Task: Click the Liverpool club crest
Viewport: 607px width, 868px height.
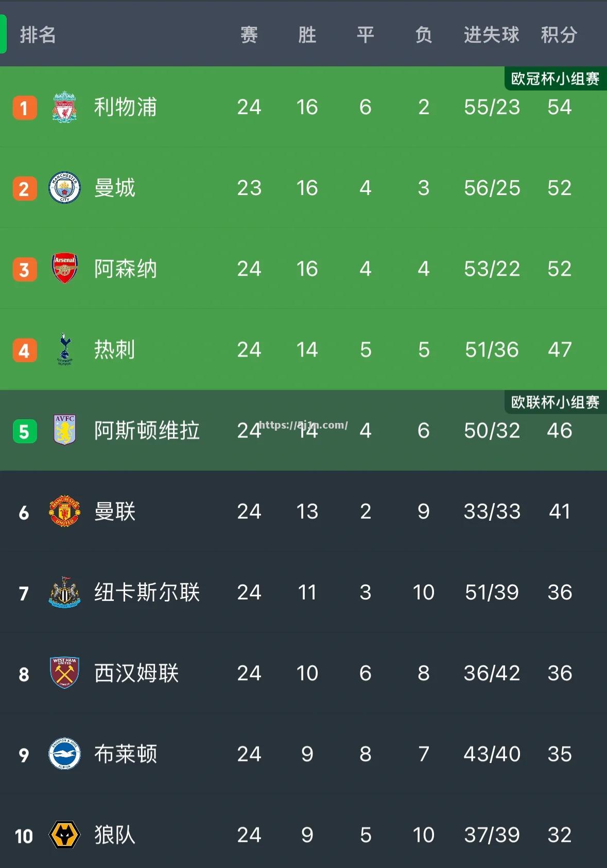Action: pos(64,107)
